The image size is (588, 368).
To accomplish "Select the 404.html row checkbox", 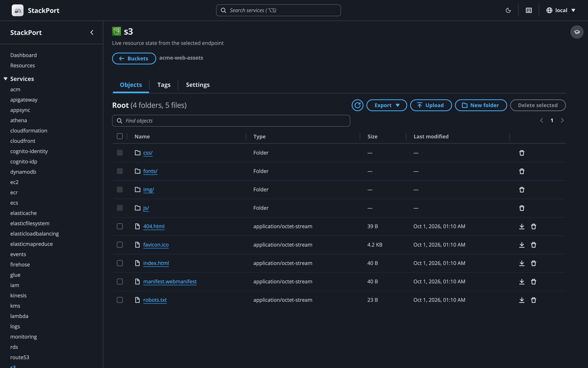I will click(120, 226).
